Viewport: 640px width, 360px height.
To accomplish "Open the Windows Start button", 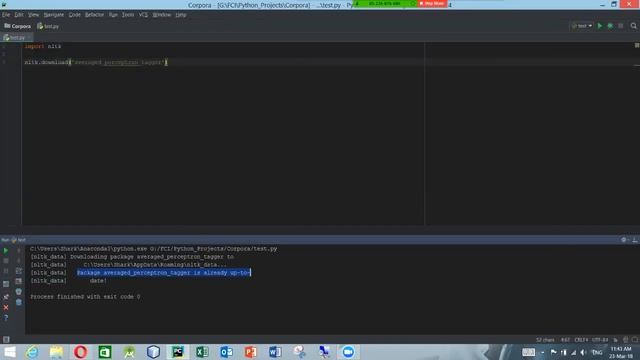I will pos(10,352).
